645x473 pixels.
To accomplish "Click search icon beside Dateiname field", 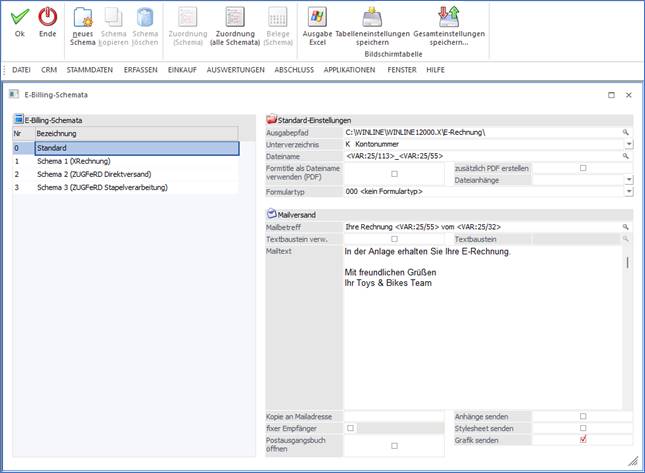I will (x=626, y=156).
